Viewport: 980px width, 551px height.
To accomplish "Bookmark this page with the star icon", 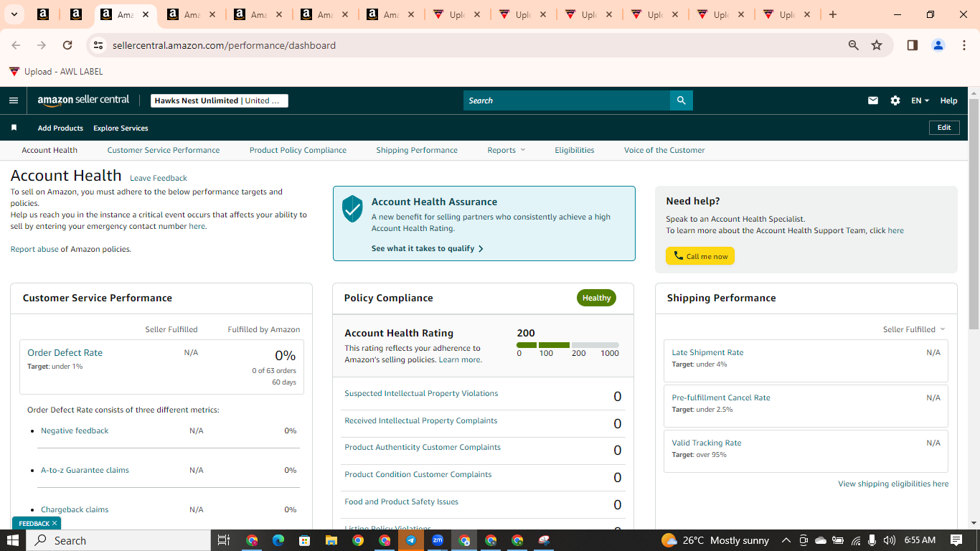I will 877,45.
